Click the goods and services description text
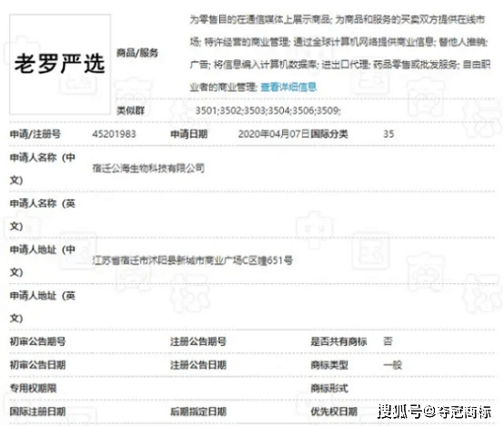 (x=340, y=53)
